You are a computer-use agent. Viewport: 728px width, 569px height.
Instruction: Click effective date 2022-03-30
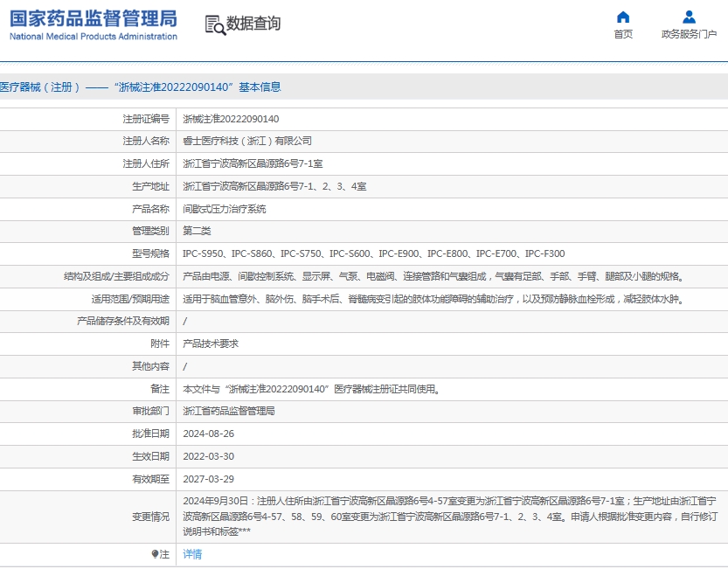209,456
